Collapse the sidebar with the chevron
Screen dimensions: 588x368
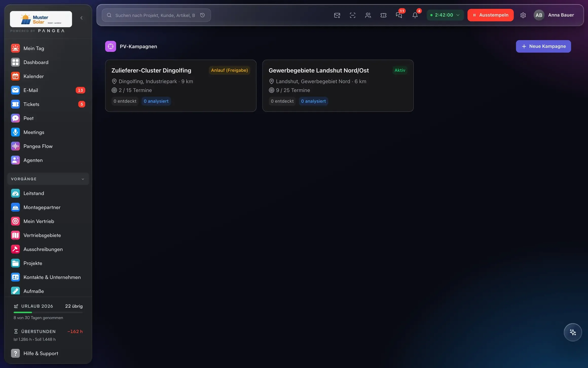click(81, 18)
